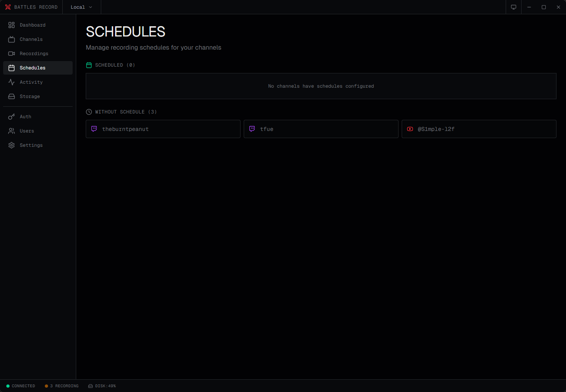Select the Channels menu entry
Image resolution: width=566 pixels, height=392 pixels.
point(32,39)
